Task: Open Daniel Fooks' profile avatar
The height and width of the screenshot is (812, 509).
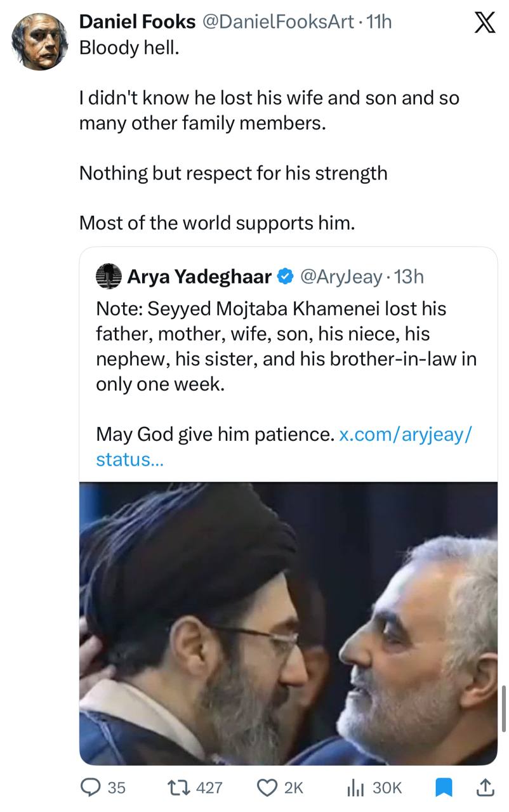Action: point(40,41)
